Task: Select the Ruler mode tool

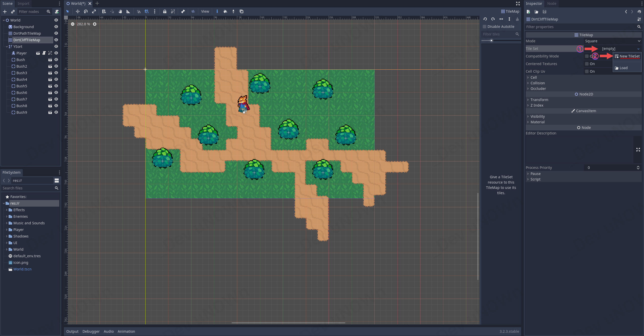Action: click(128, 11)
